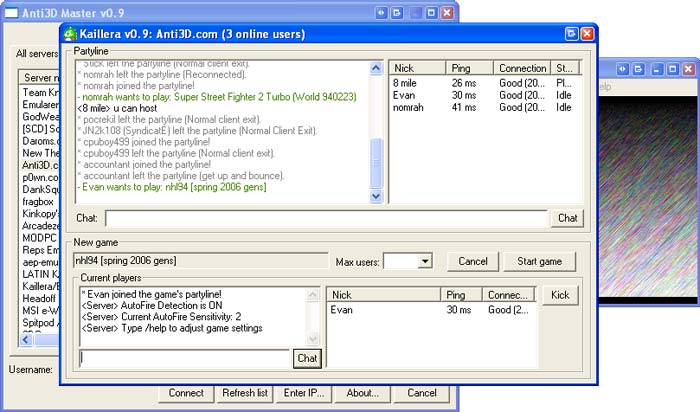This screenshot has height=412, width=700.
Task: Click the 26 ms ping value
Action: [464, 83]
